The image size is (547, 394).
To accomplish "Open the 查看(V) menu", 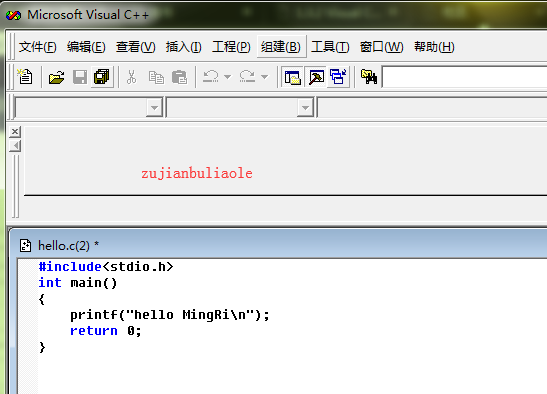I will [136, 47].
